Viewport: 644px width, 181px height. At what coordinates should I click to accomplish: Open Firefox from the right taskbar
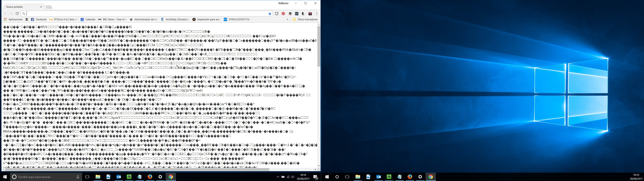click(410, 177)
